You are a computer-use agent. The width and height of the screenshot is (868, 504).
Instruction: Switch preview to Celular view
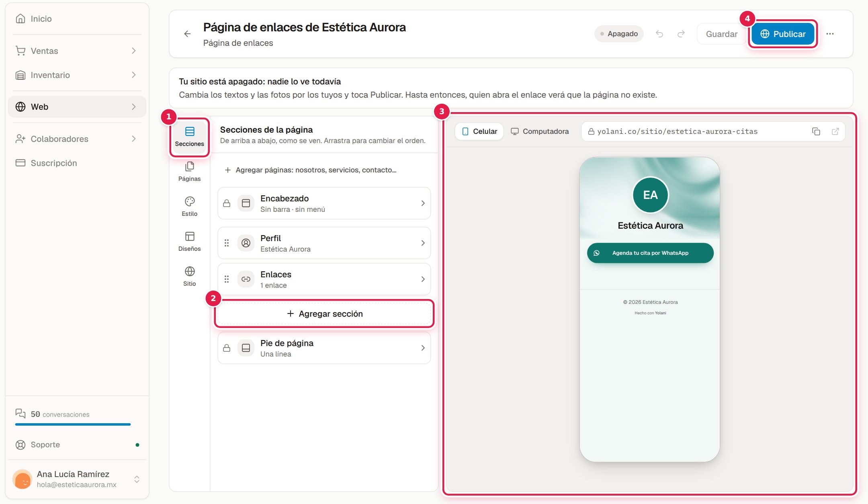tap(479, 131)
